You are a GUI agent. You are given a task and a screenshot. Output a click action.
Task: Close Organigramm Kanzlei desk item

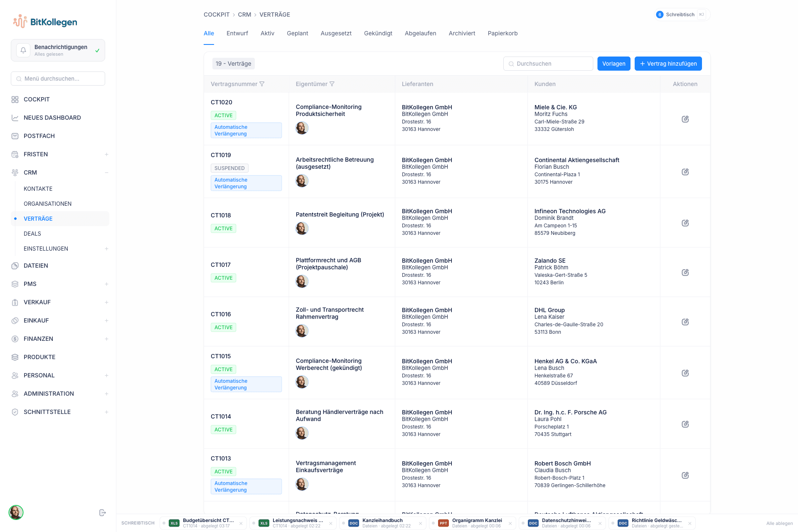pos(510,523)
